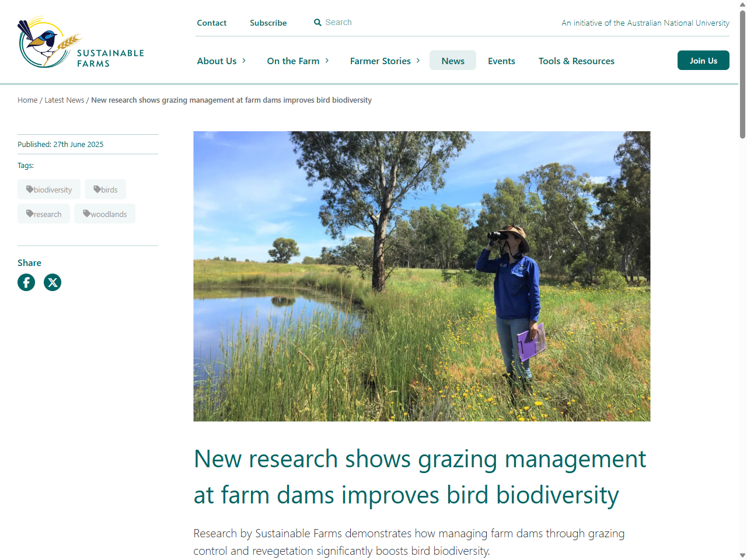Open the Events menu item
Screen dimensions: 747x560
[x=501, y=61]
